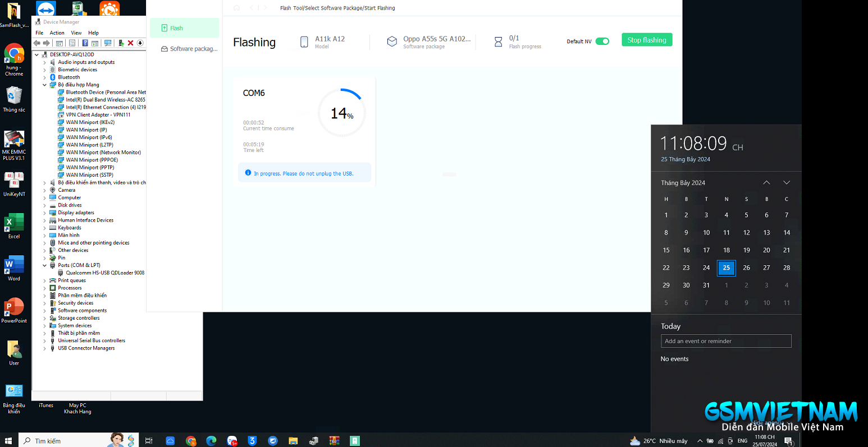
Task: Click the Microsoft Edge taskbar icon
Action: (211, 441)
